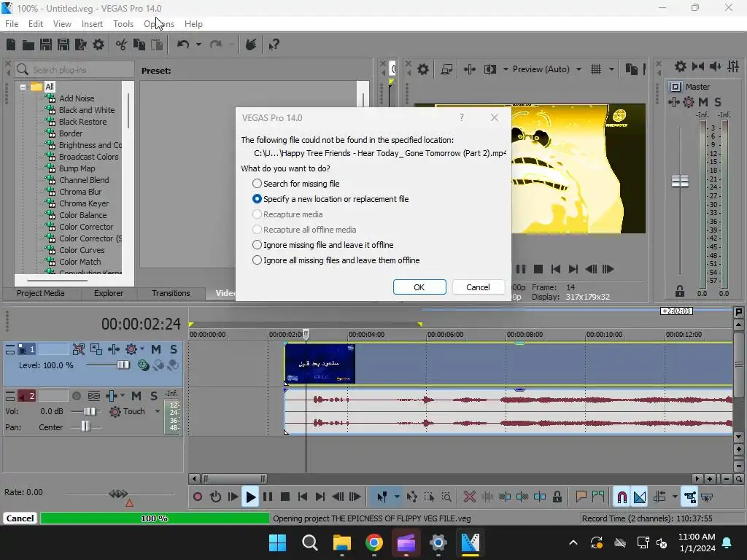Click OK in the missing file dialog
The width and height of the screenshot is (747, 560).
point(419,287)
